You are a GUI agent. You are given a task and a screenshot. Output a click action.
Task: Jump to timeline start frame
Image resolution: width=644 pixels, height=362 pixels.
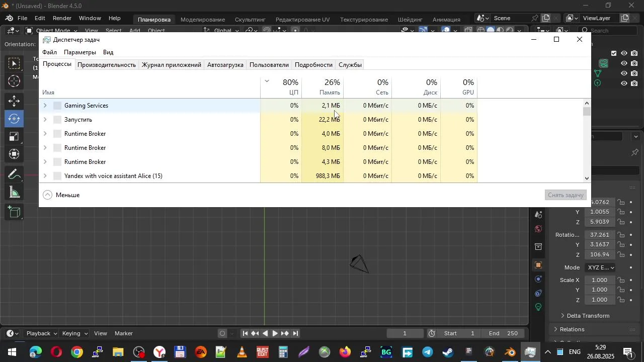pyautogui.click(x=245, y=333)
